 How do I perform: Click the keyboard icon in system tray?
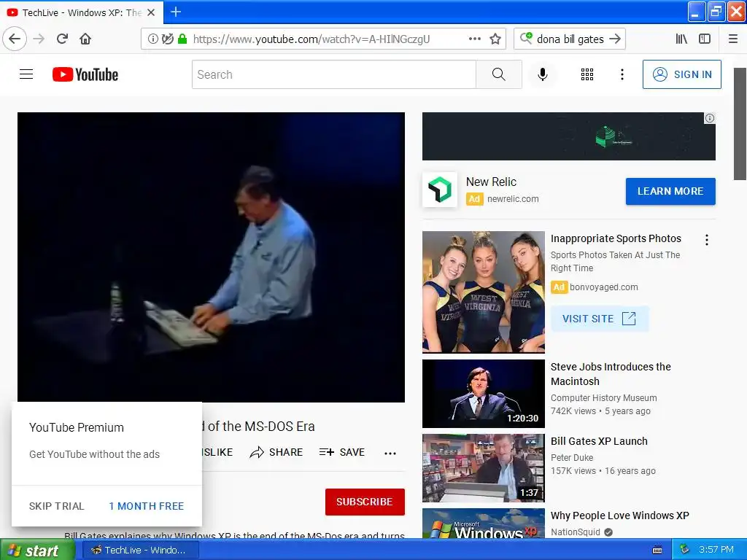657,550
